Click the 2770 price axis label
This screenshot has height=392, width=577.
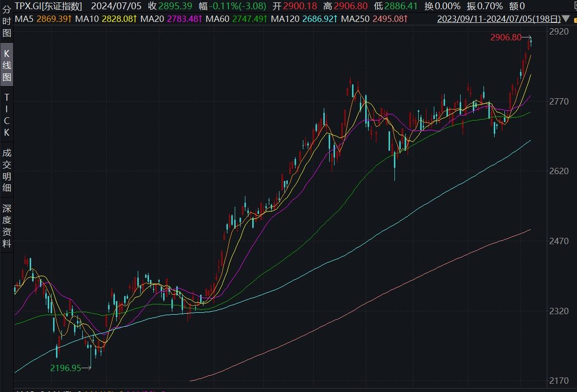point(559,101)
